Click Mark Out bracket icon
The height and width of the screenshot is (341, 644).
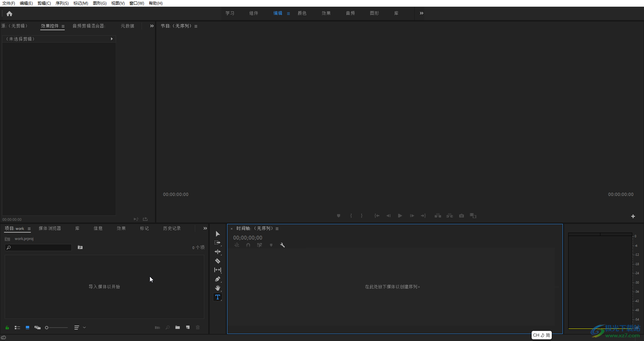click(x=362, y=216)
